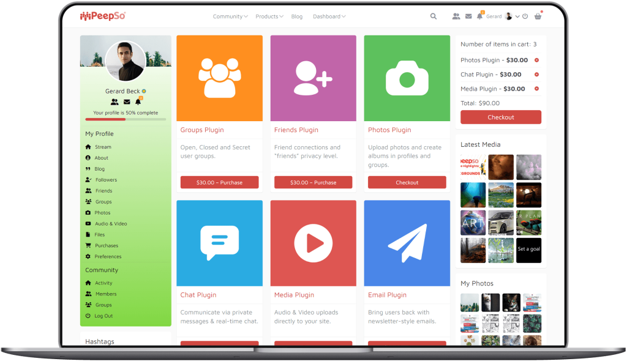Open first My Photos trees thumbnail
The height and width of the screenshot is (364, 627).
(x=470, y=303)
